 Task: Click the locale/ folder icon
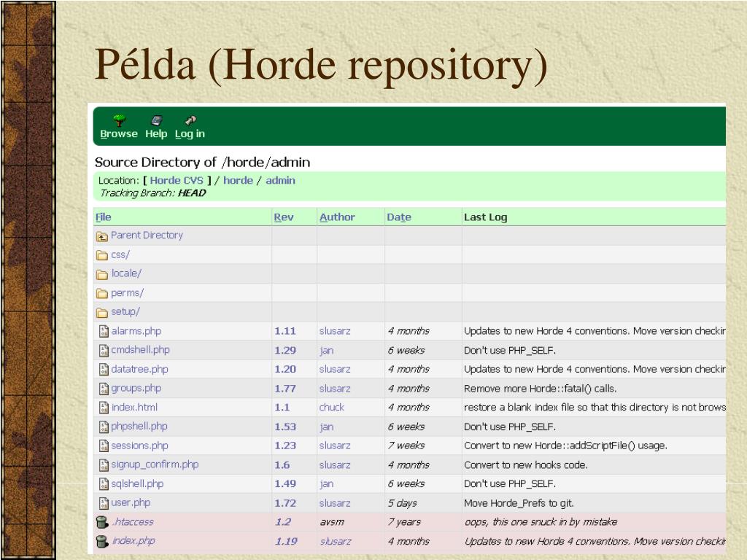102,274
